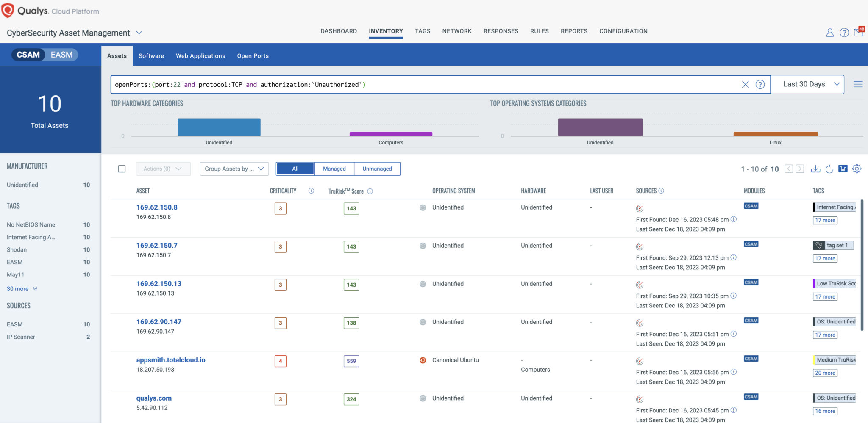Open the table settings gear

tap(857, 169)
